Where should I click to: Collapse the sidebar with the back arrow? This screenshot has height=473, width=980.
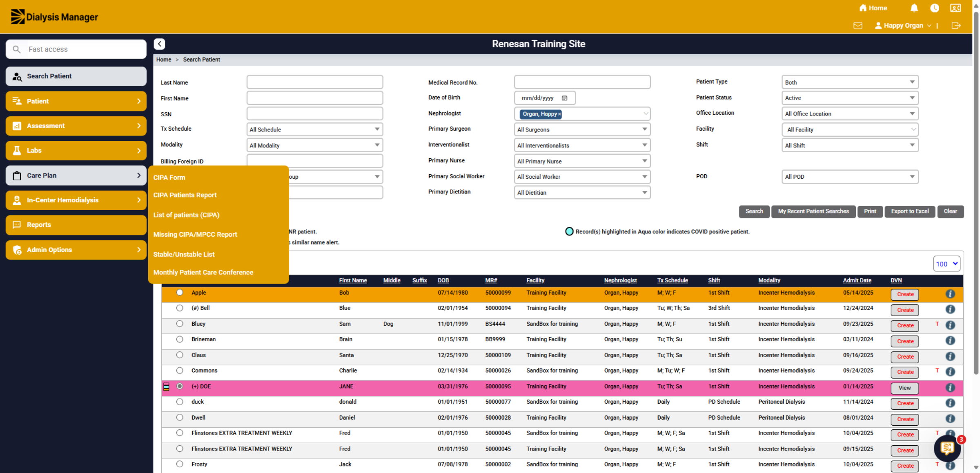(x=159, y=44)
